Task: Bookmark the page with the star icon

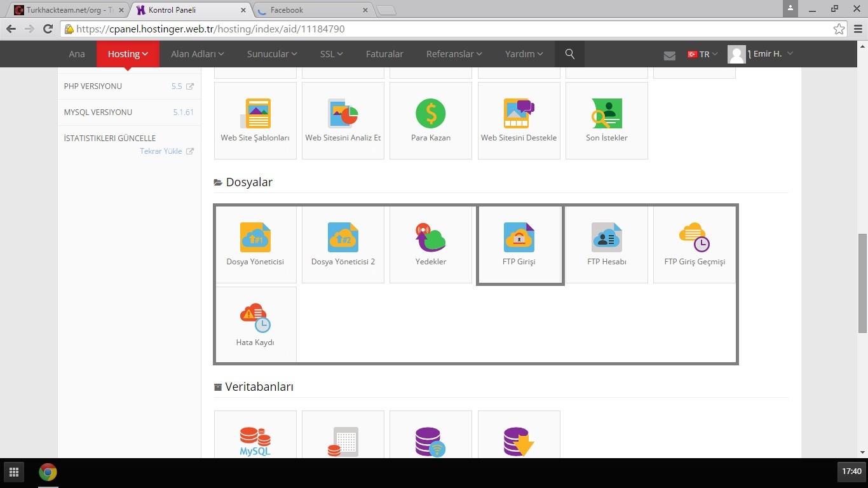Action: pyautogui.click(x=839, y=29)
